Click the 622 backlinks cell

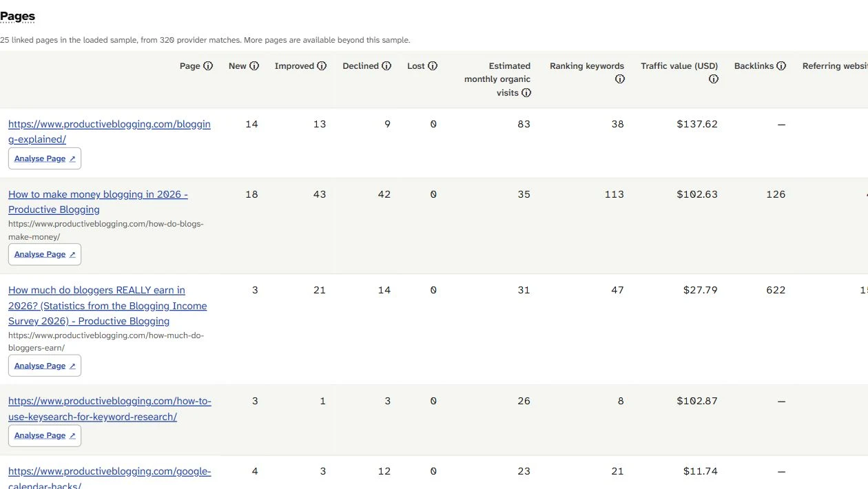tap(776, 290)
